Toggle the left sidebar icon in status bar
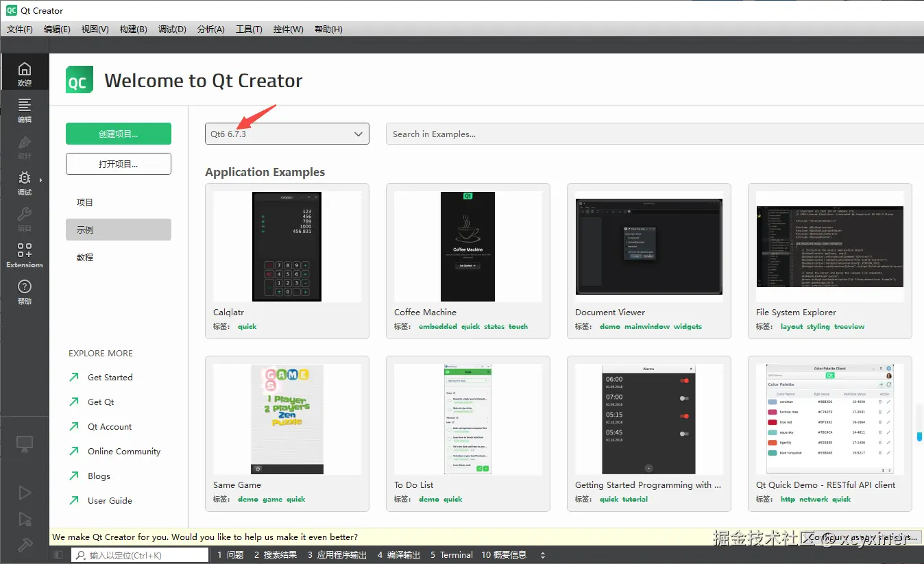The image size is (924, 564). [58, 555]
